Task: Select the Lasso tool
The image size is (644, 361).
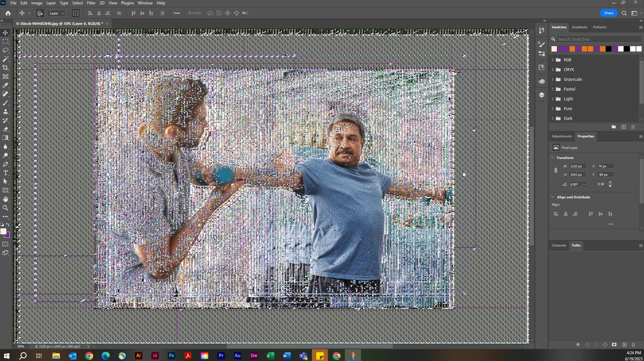Action: pos(5,50)
